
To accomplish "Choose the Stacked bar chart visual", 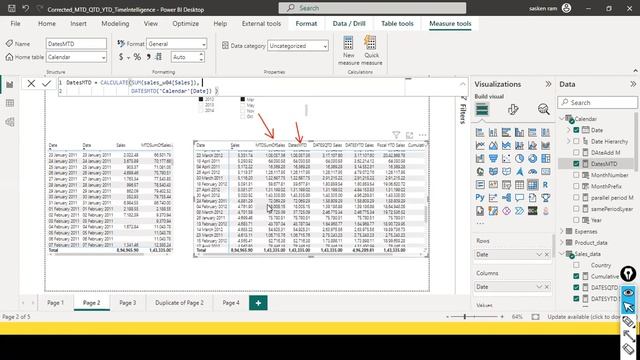I will click(x=480, y=132).
